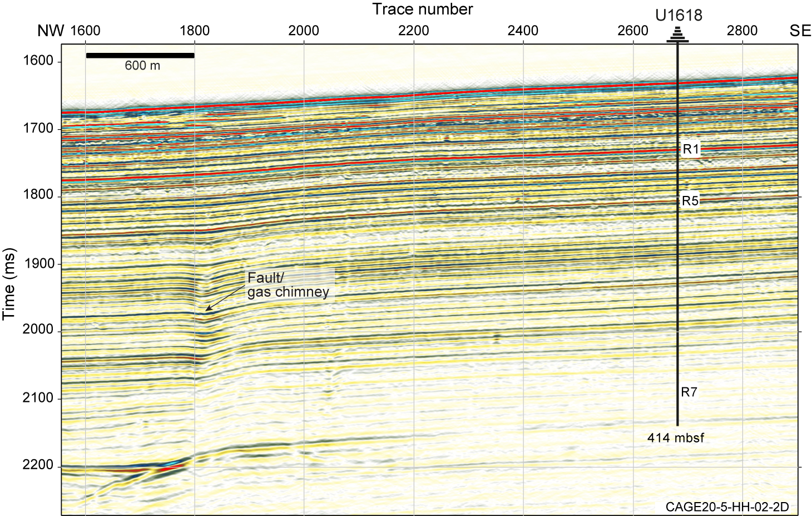
Task: Select the U1618 site label
Action: tap(679, 15)
